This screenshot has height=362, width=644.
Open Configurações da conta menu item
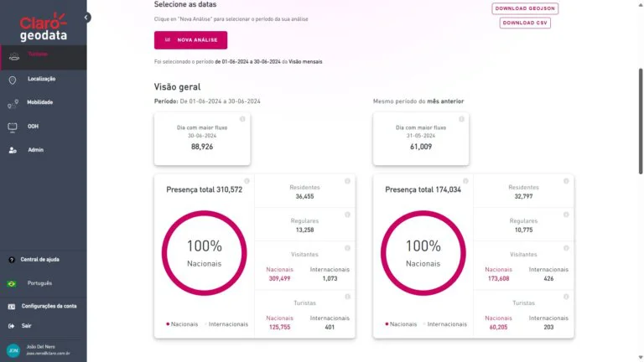49,306
